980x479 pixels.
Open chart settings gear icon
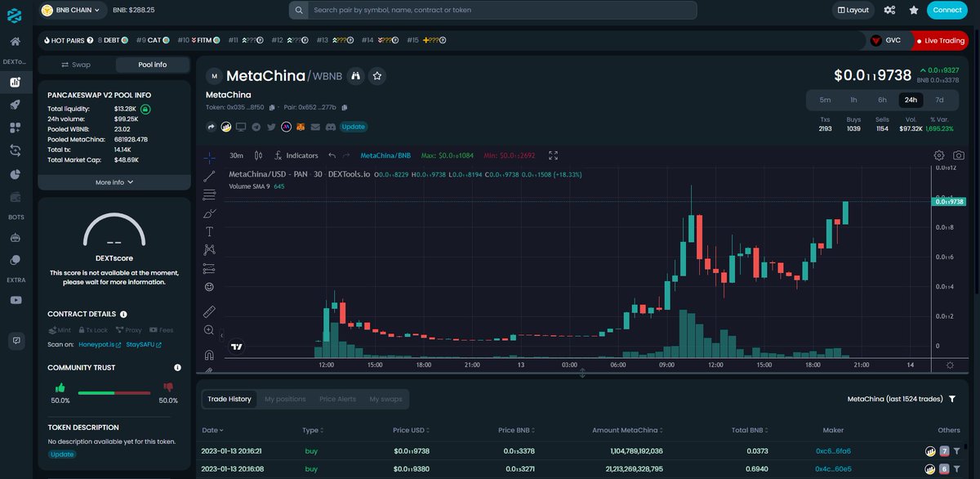coord(939,155)
